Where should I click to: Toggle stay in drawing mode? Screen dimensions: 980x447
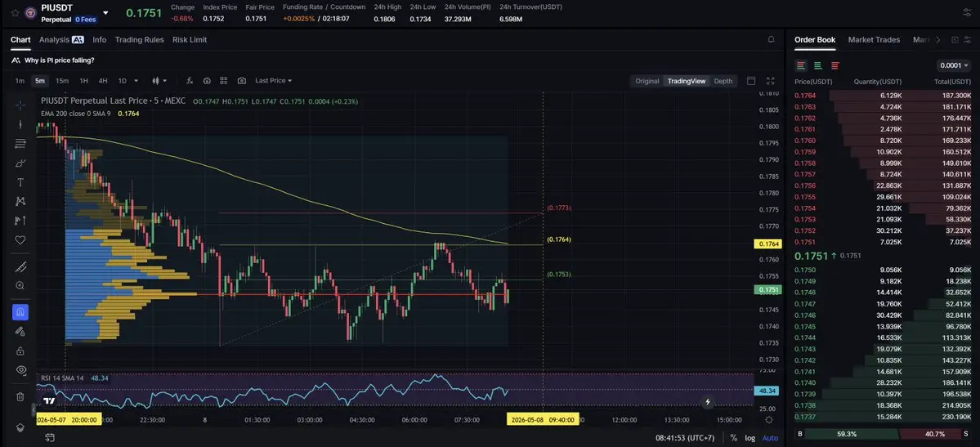[20, 331]
